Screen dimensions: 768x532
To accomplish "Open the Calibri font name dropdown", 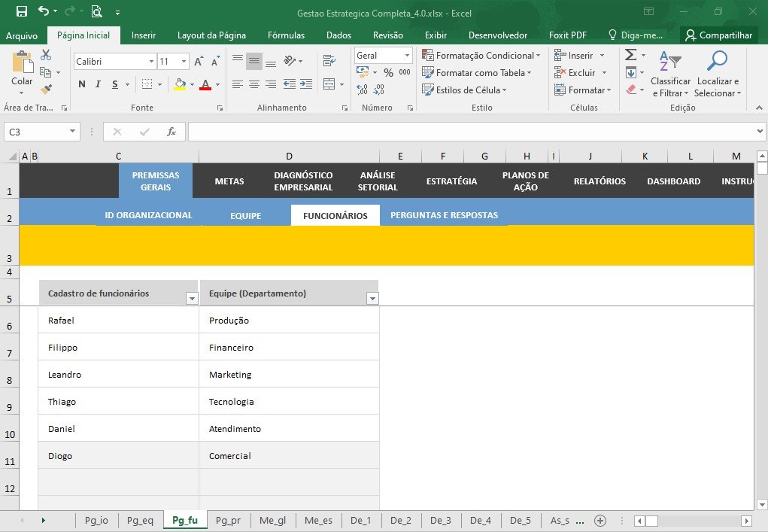I will [x=151, y=61].
